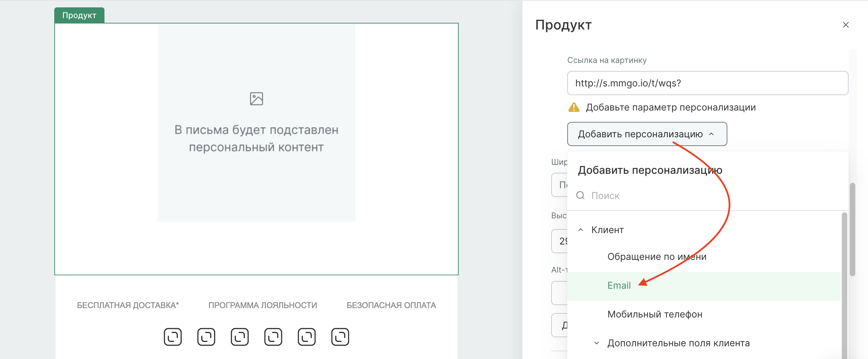Image resolution: width=868 pixels, height=359 pixels.
Task: Click the sixth social icon placeholder
Action: click(340, 337)
